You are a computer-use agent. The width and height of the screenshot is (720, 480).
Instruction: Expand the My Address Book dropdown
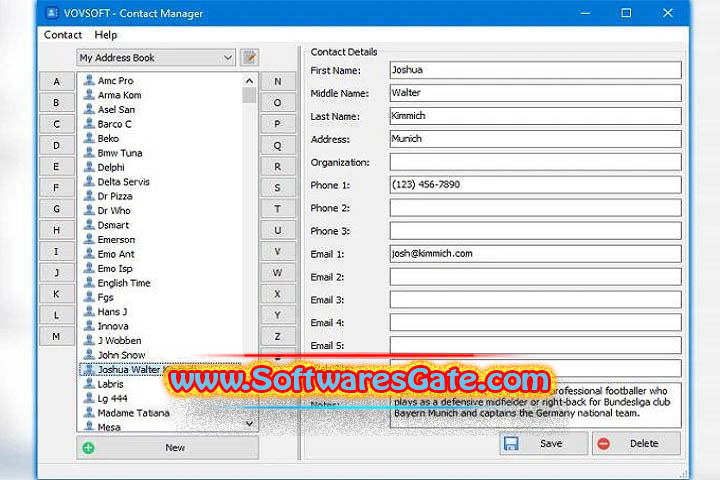(156, 58)
